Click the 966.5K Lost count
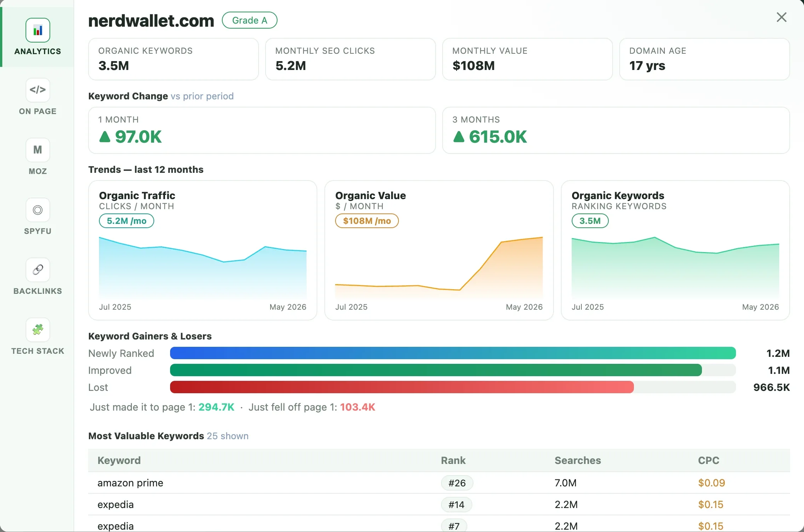 click(x=772, y=387)
